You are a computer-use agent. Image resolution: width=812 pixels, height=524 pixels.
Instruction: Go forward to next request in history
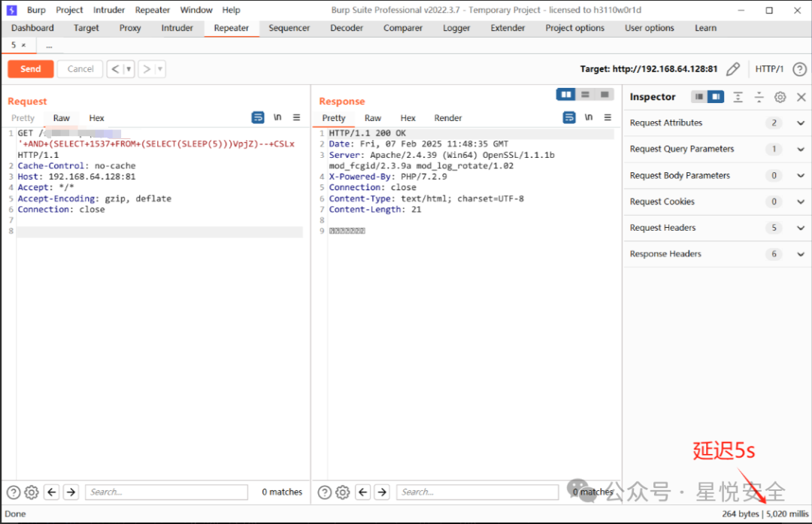[x=147, y=69]
